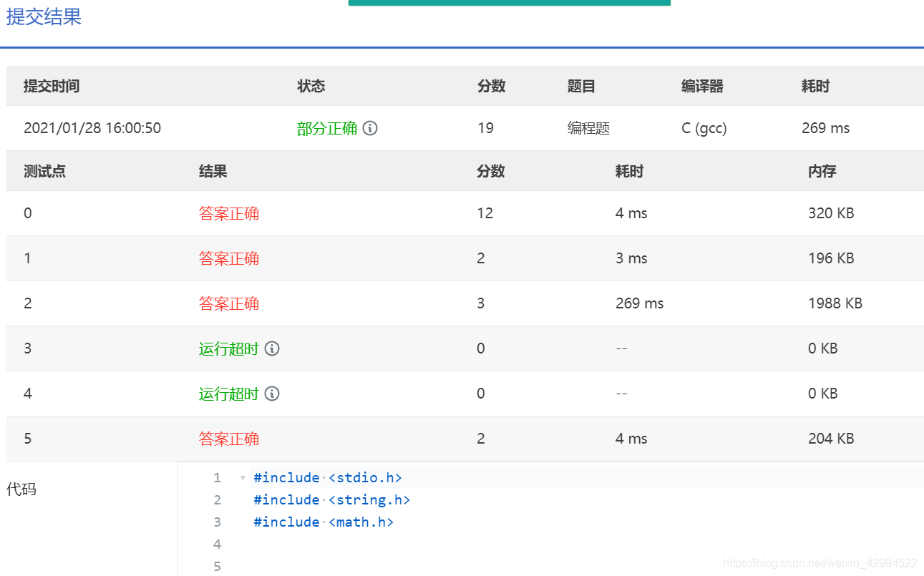Click line number 5 in code gutter

tap(218, 567)
